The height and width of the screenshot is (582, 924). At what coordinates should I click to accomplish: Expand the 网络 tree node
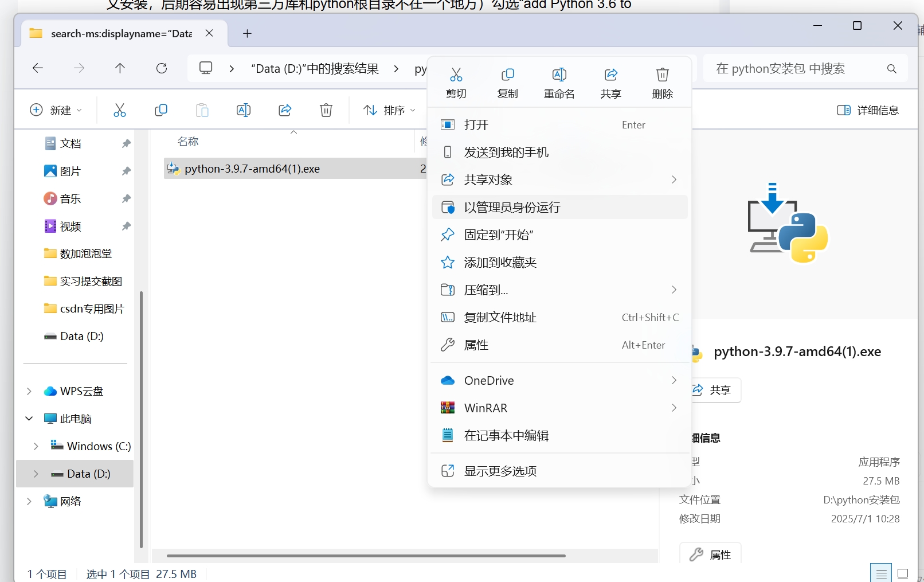tap(29, 501)
